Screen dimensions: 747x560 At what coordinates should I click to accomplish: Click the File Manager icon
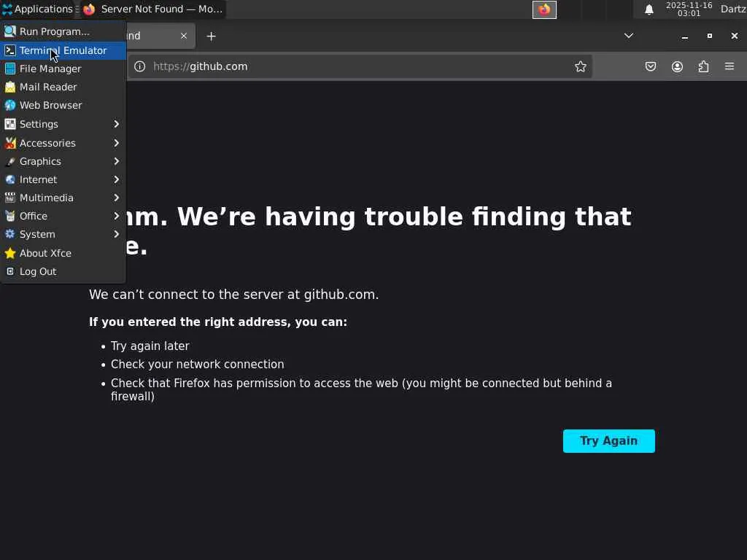click(x=10, y=69)
